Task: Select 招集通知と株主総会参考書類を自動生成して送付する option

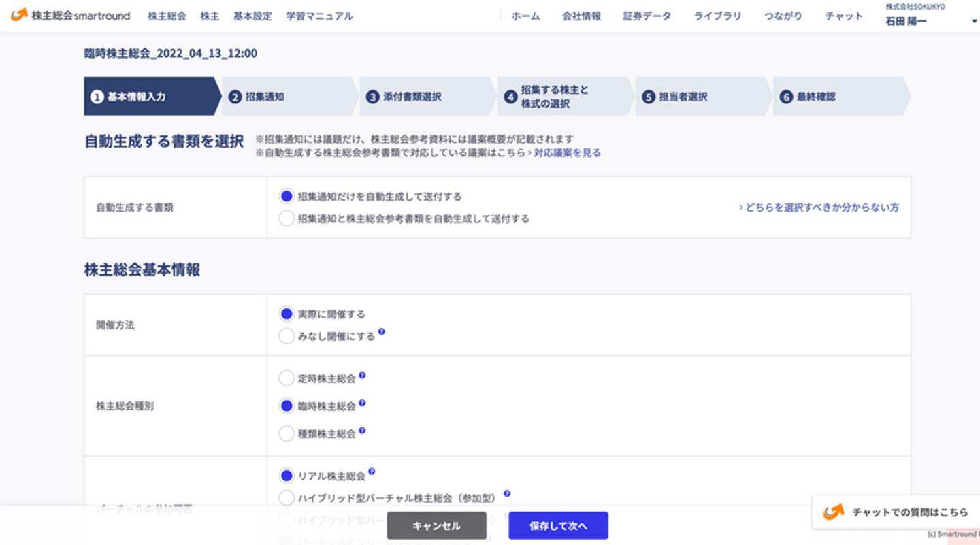Action: (287, 218)
